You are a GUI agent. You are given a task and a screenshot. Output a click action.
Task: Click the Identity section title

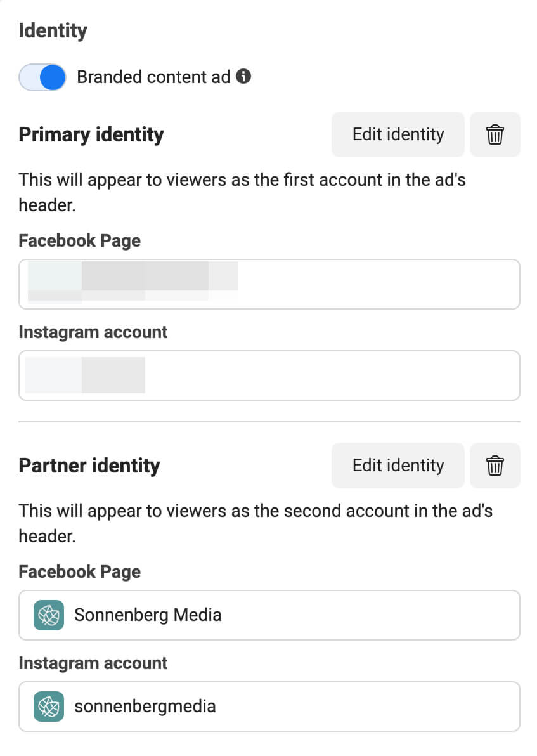53,30
